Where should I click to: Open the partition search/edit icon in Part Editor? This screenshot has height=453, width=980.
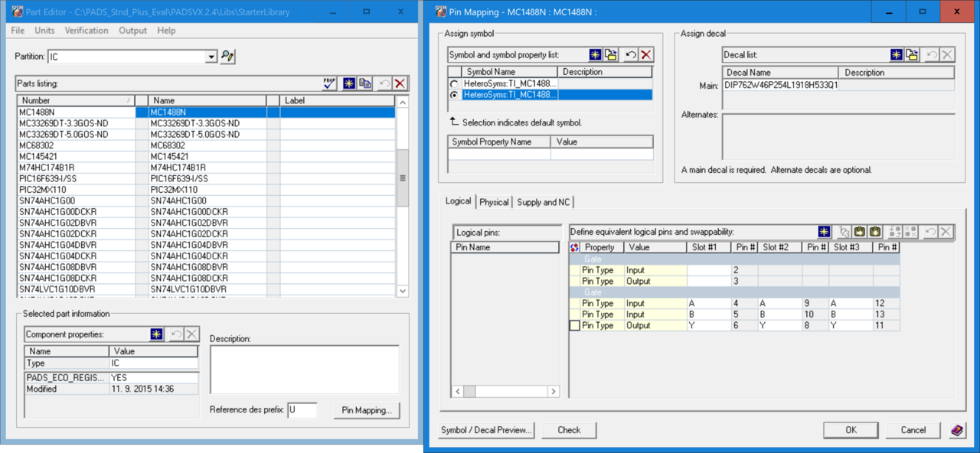(x=227, y=57)
